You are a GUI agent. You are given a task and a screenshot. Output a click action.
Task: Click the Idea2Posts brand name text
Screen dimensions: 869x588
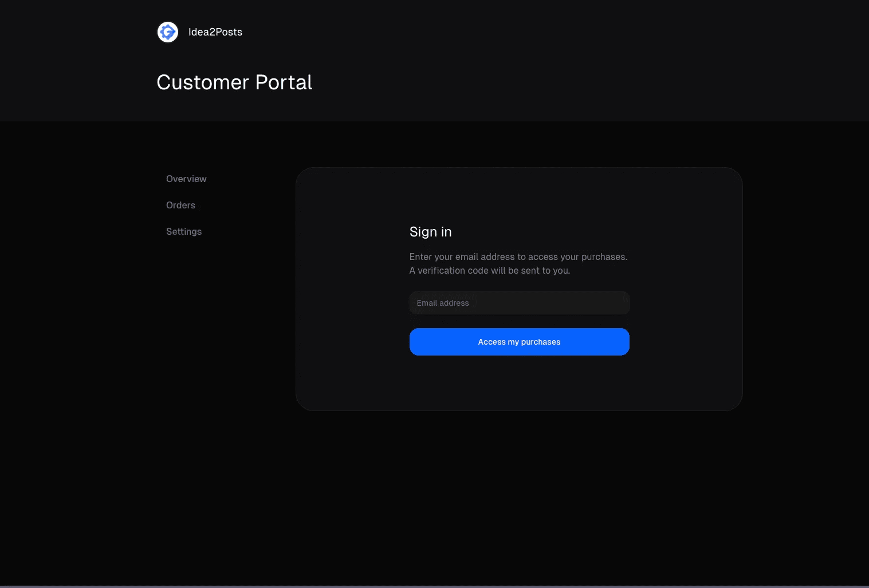click(215, 32)
